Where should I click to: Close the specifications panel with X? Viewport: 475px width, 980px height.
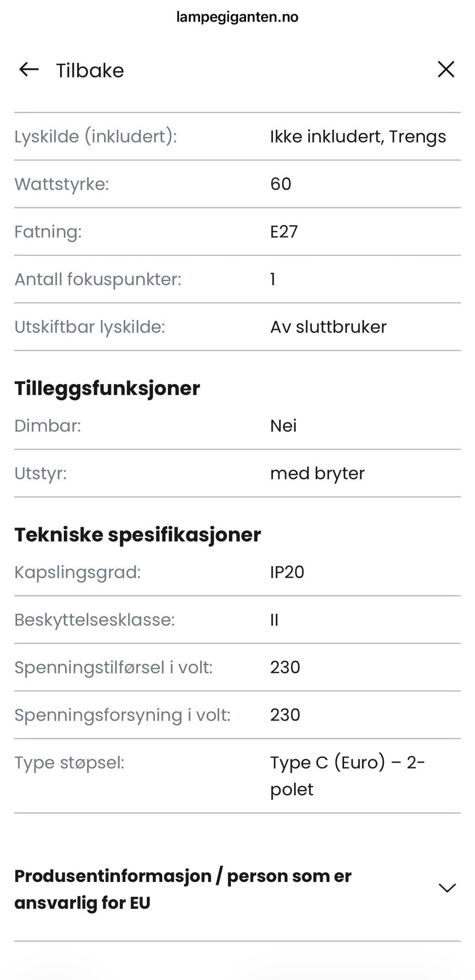click(446, 69)
